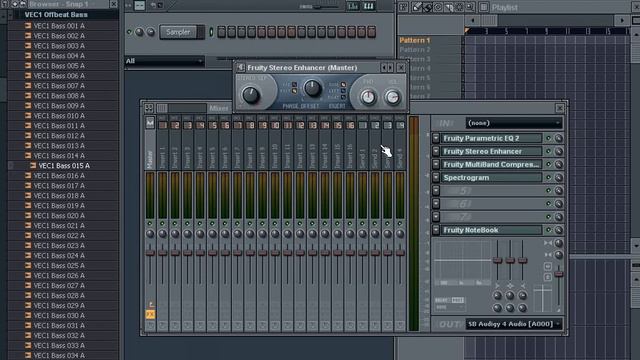This screenshot has height=360, width=640.
Task: Disable Fruity MultiBand Compressor effect LED
Action: click(549, 164)
